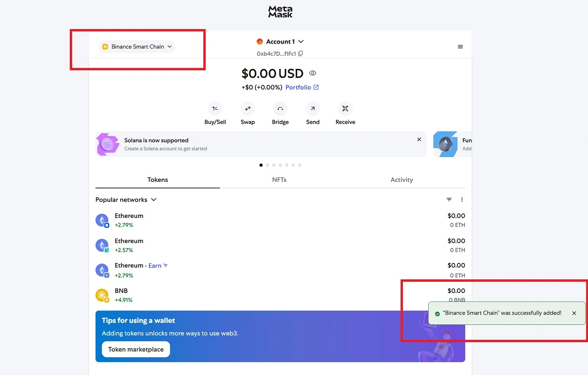Close the Binance Smart Chain added notification

point(574,313)
